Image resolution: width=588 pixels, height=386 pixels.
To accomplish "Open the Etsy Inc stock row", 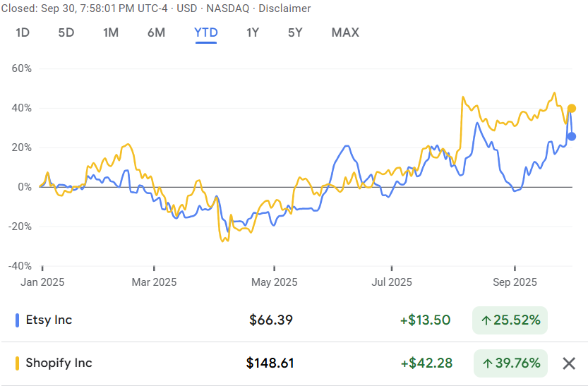I will (x=49, y=320).
